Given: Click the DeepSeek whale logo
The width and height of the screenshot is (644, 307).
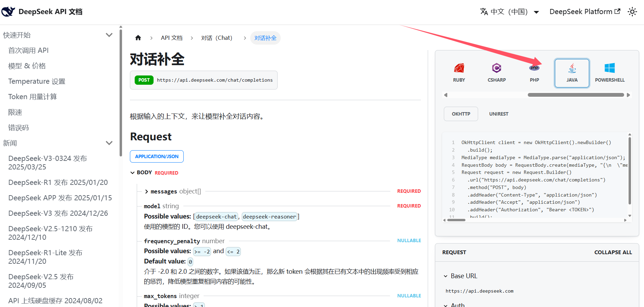Looking at the screenshot, I should pyautogui.click(x=8, y=12).
